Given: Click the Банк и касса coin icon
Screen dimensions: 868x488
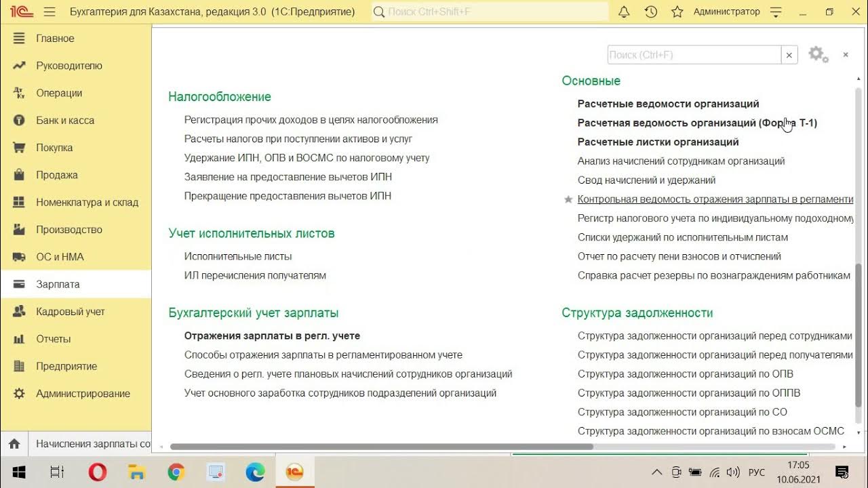Looking at the screenshot, I should pyautogui.click(x=19, y=121).
